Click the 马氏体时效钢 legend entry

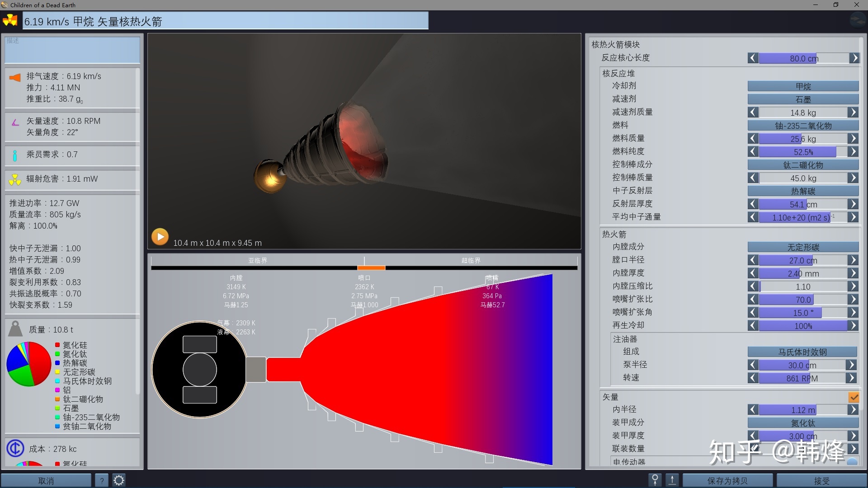point(83,381)
